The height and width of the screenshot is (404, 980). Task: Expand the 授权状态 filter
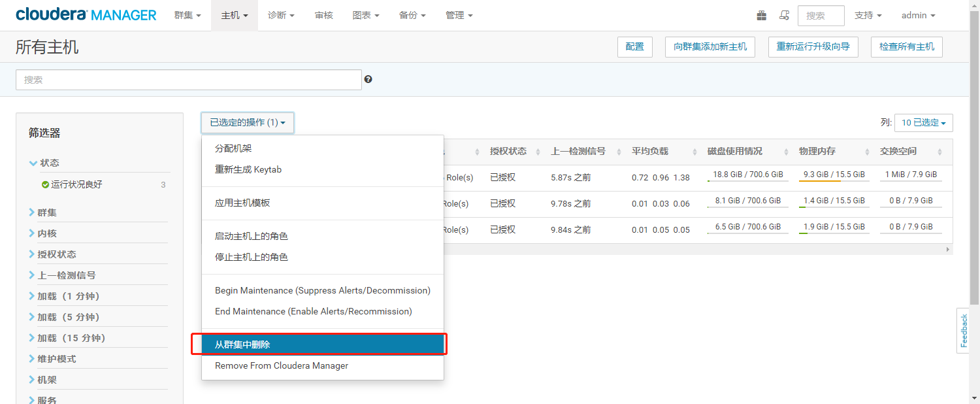tap(52, 254)
